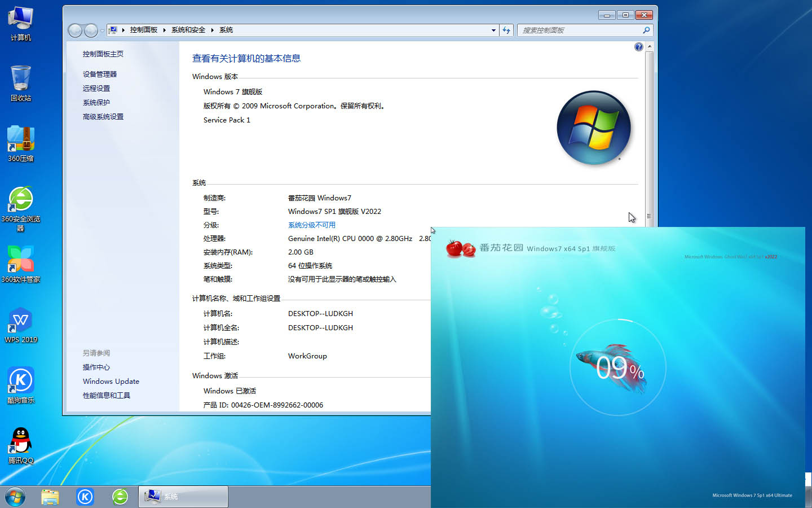Viewport: 812px width, 508px height.
Task: Click the Windows 已激活 text
Action: (230, 391)
